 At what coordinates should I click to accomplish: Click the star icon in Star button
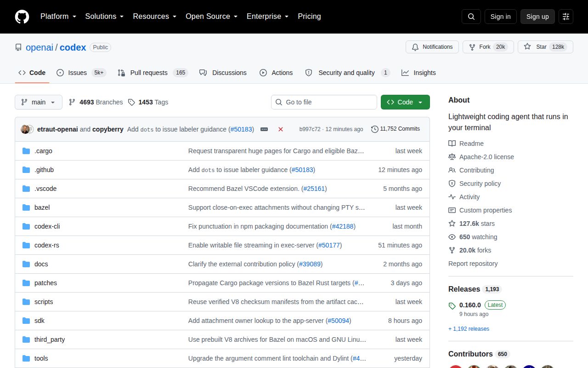(x=527, y=47)
